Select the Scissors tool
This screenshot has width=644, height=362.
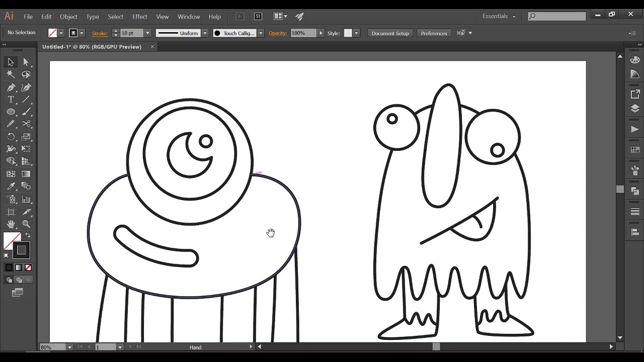[x=26, y=124]
